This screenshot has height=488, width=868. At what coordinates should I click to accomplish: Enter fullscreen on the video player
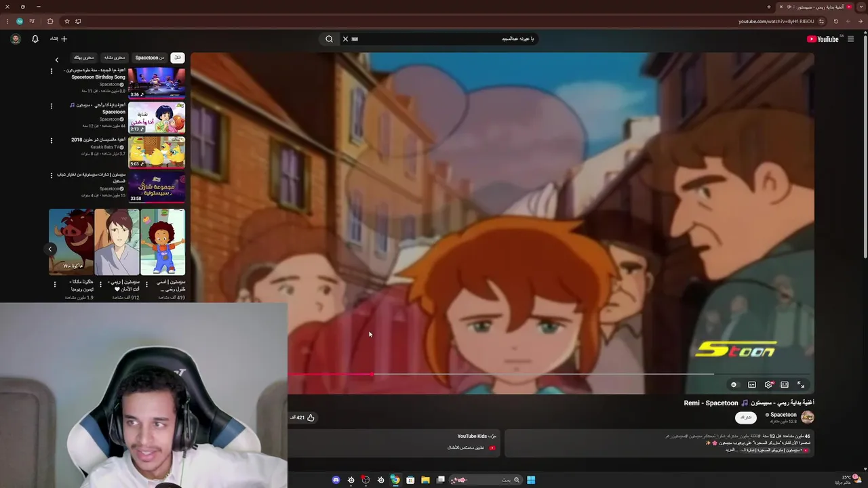tap(801, 384)
